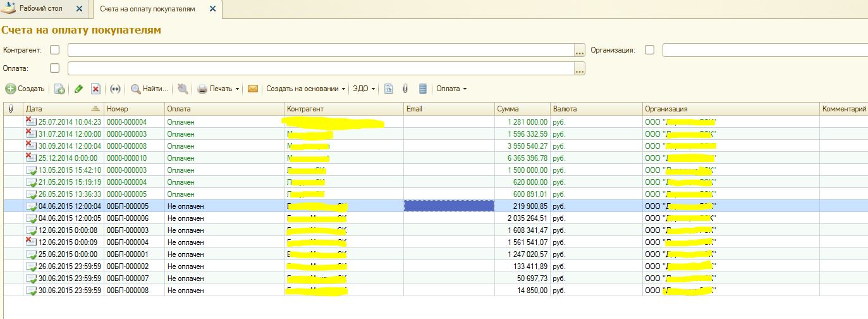Click the paperclip attached files toolbar icon
The height and width of the screenshot is (319, 868).
[405, 89]
